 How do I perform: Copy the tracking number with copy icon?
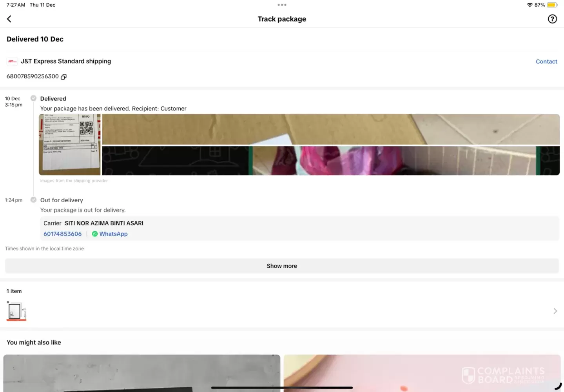coord(63,77)
